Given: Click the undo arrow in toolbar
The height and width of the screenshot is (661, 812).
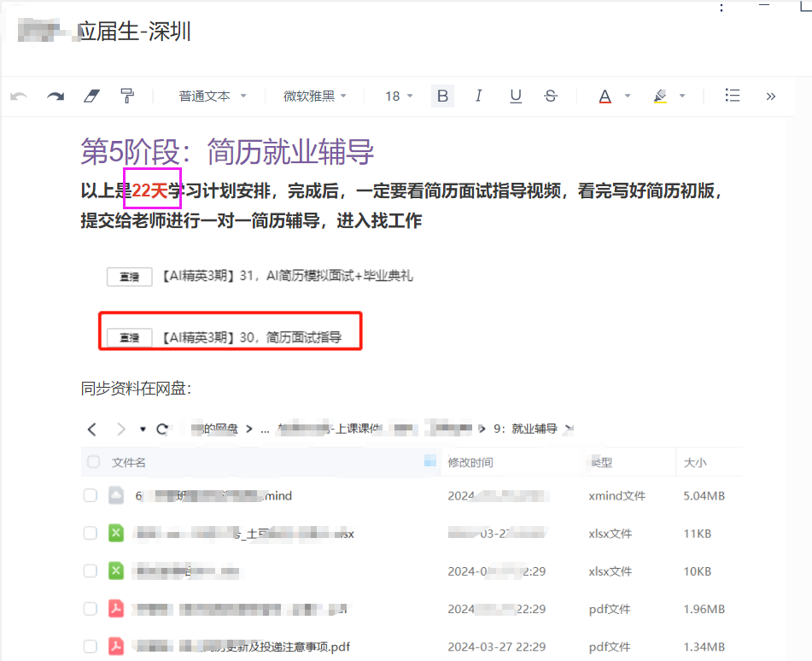Looking at the screenshot, I should click(19, 97).
